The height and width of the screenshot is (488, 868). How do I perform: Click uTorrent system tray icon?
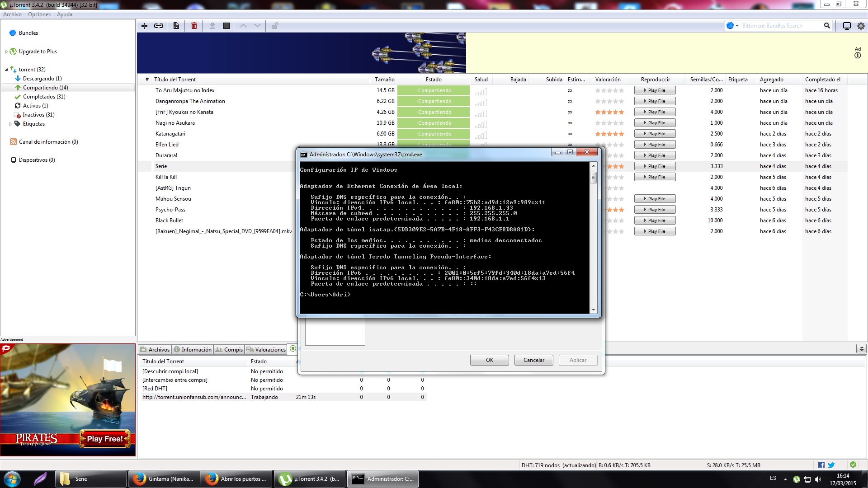[x=797, y=479]
